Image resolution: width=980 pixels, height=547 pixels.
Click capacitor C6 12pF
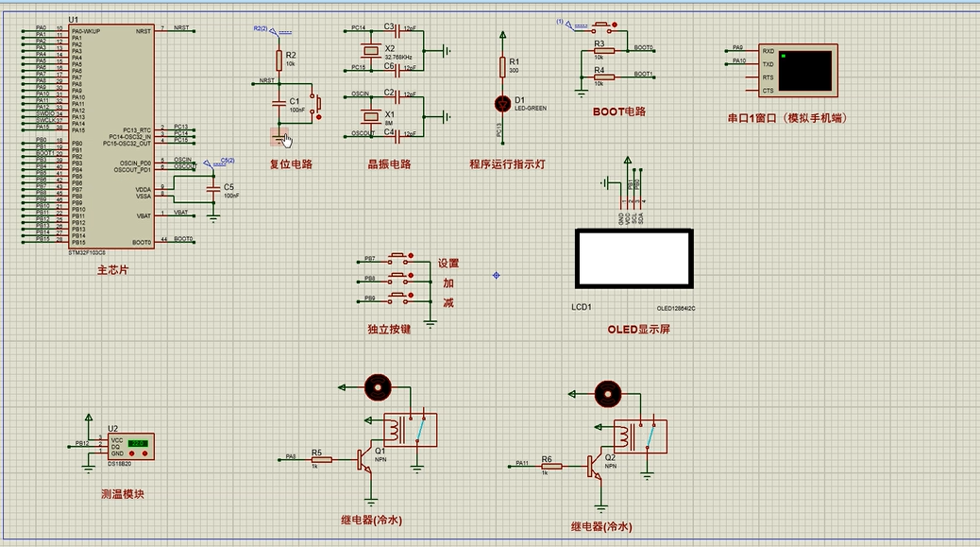pyautogui.click(x=397, y=69)
